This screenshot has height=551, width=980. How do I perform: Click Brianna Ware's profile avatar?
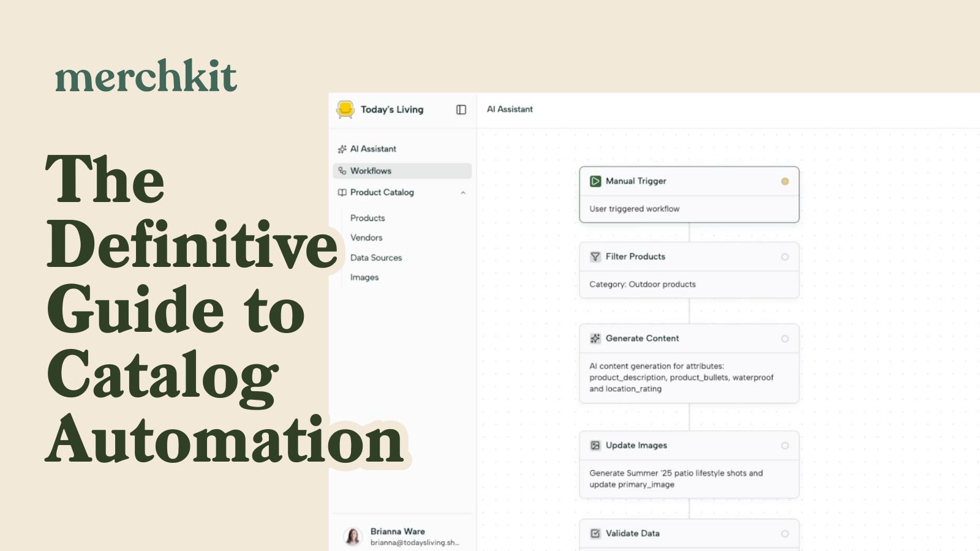click(x=353, y=536)
